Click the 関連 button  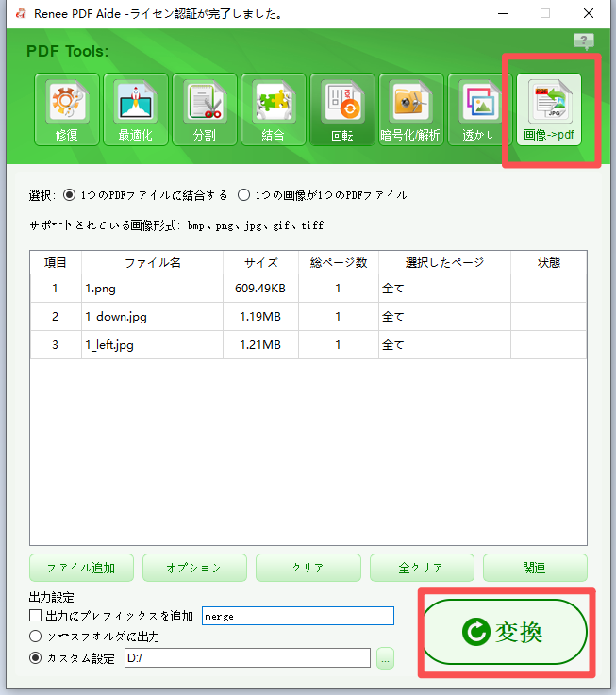click(x=535, y=568)
